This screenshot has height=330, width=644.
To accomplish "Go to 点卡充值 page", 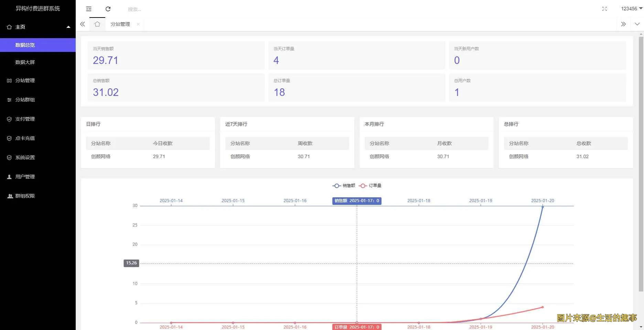I will 25,138.
